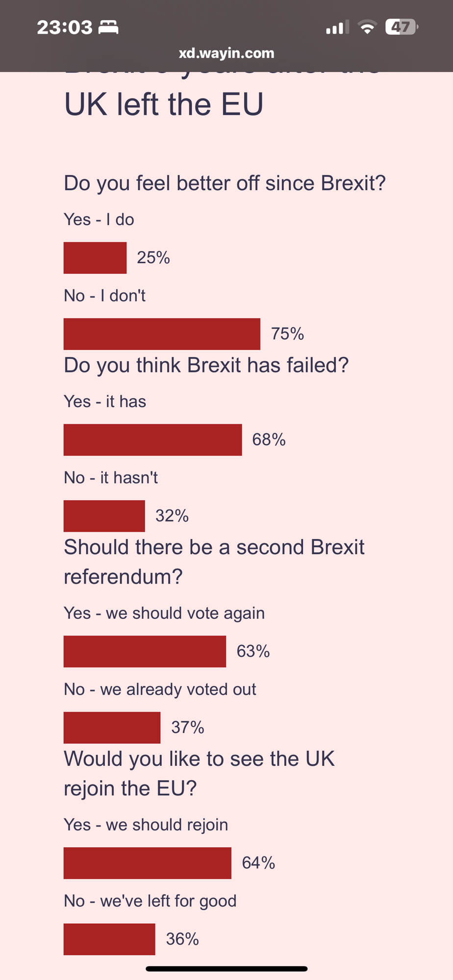Viewport: 453px width, 980px height.
Task: Tap the xd.wayin.com address bar
Action: pos(226,53)
